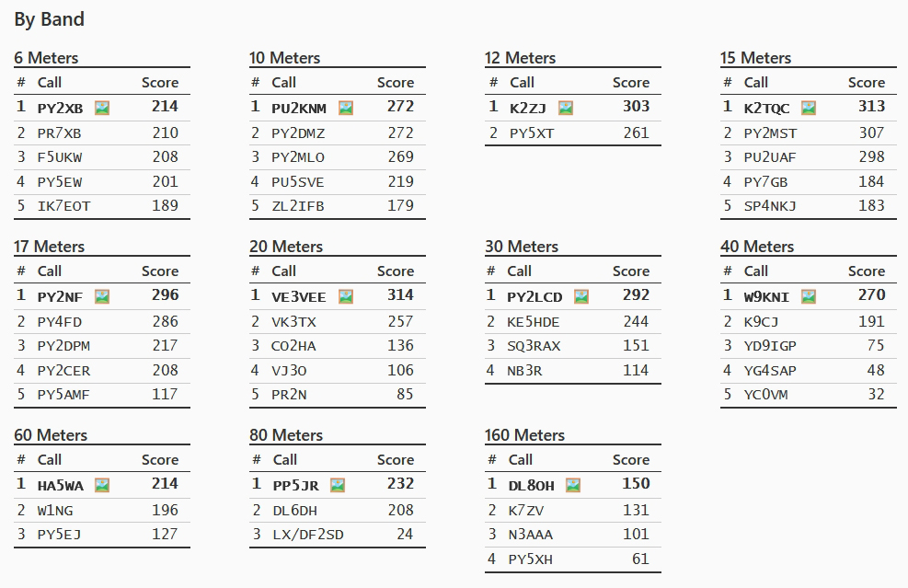Click the By Band section title

point(49,19)
